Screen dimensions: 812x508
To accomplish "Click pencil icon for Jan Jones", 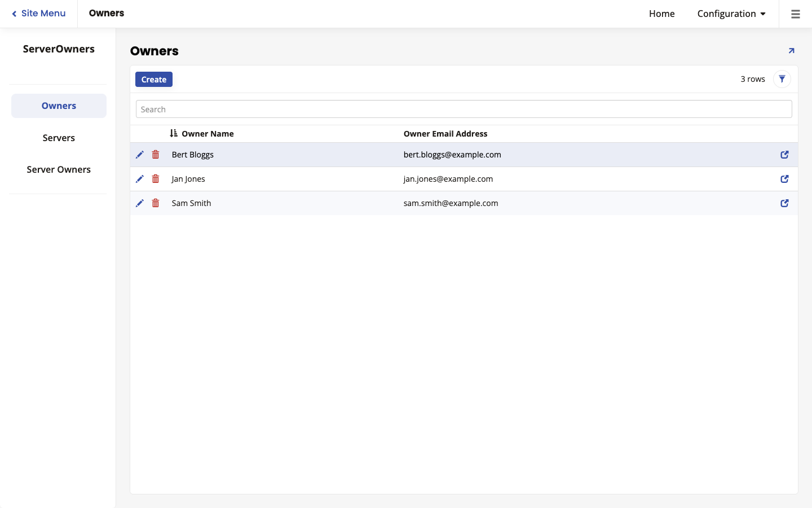I will 140,179.
